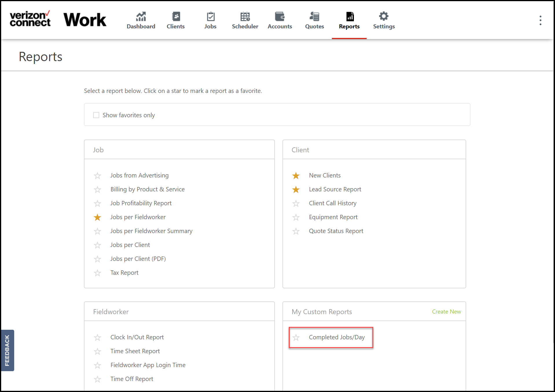Open the Tax Report link

pyautogui.click(x=124, y=273)
